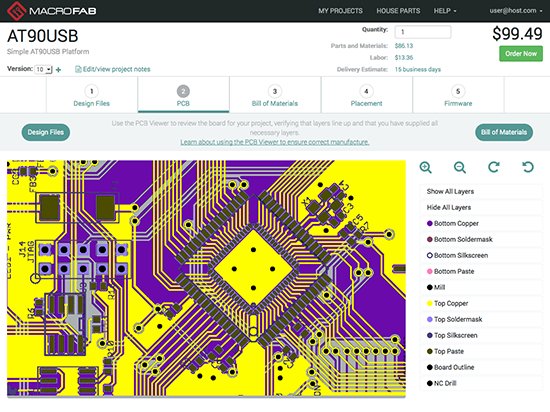Click the MacroFab logo
Viewport: 550px width, 412px height.
[52, 11]
